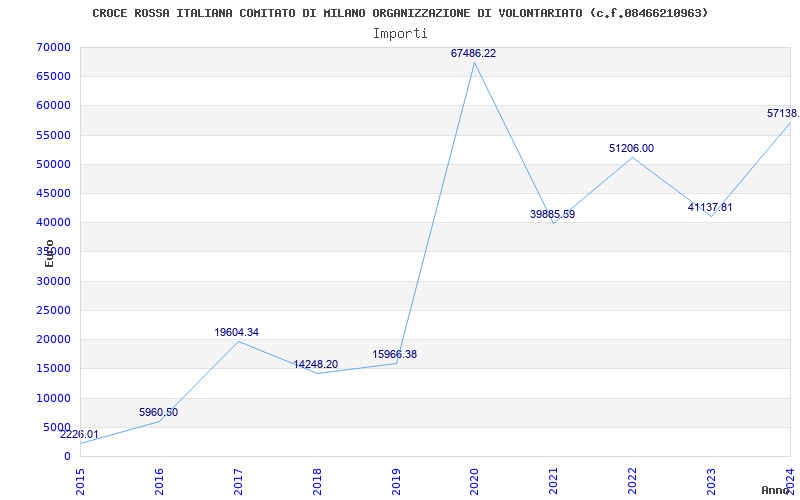Click the 0 y-axis tick label
Viewport: 800px width, 500px height.
[67, 456]
